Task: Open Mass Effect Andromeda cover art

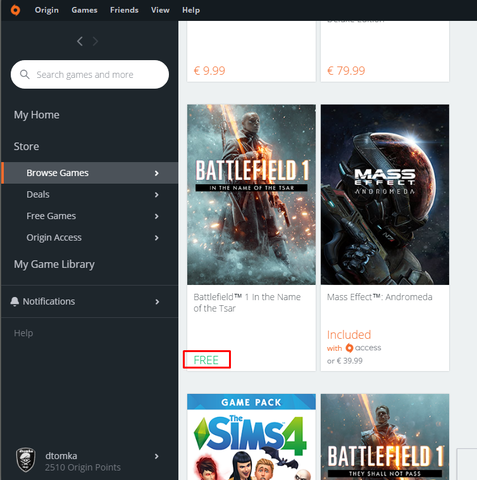Action: coord(385,195)
